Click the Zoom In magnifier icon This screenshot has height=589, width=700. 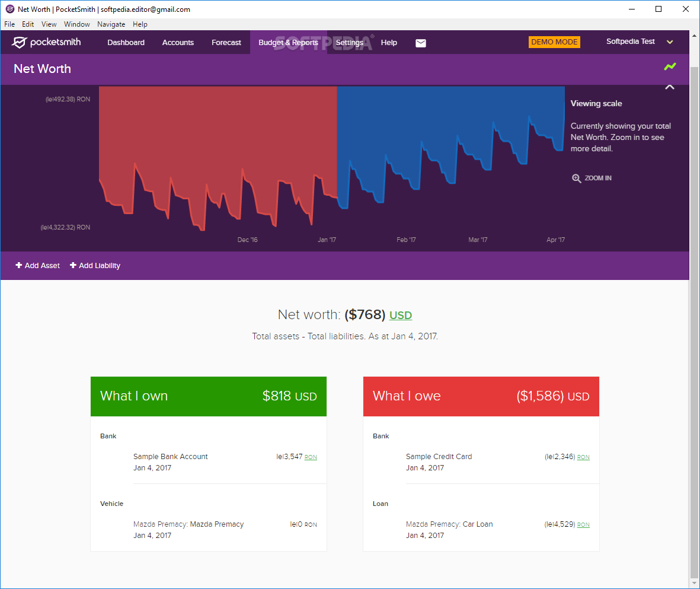pos(576,179)
